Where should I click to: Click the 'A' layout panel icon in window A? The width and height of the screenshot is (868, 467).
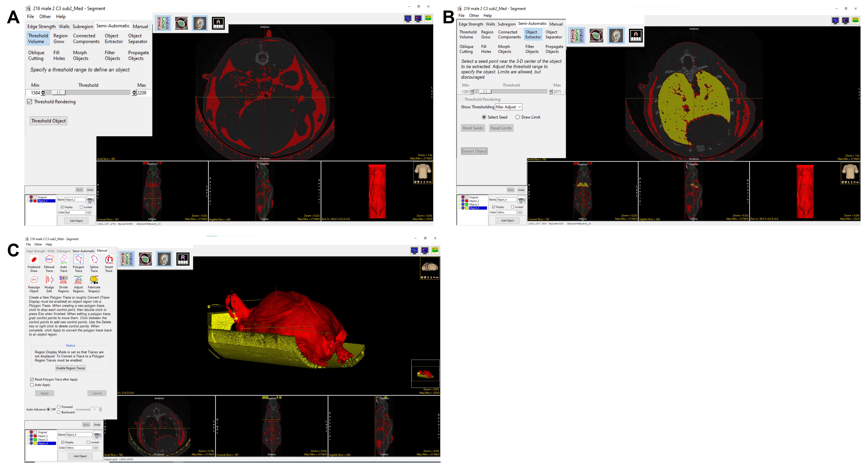218,23
